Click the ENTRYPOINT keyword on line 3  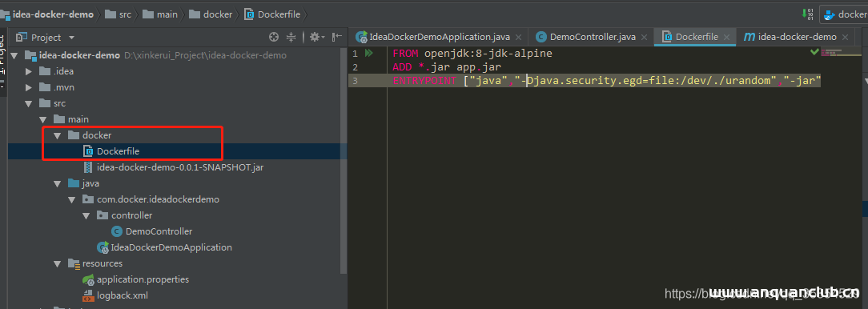click(425, 81)
